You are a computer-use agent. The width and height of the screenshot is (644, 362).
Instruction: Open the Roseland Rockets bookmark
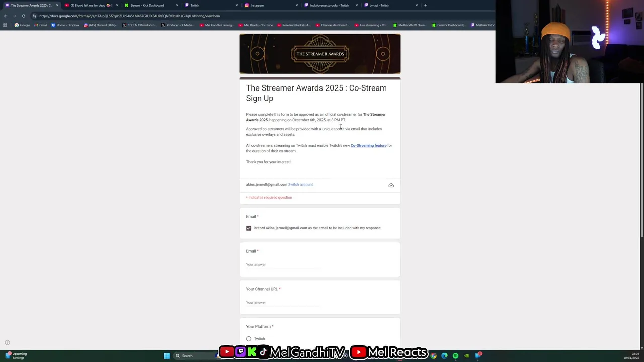[x=294, y=25]
